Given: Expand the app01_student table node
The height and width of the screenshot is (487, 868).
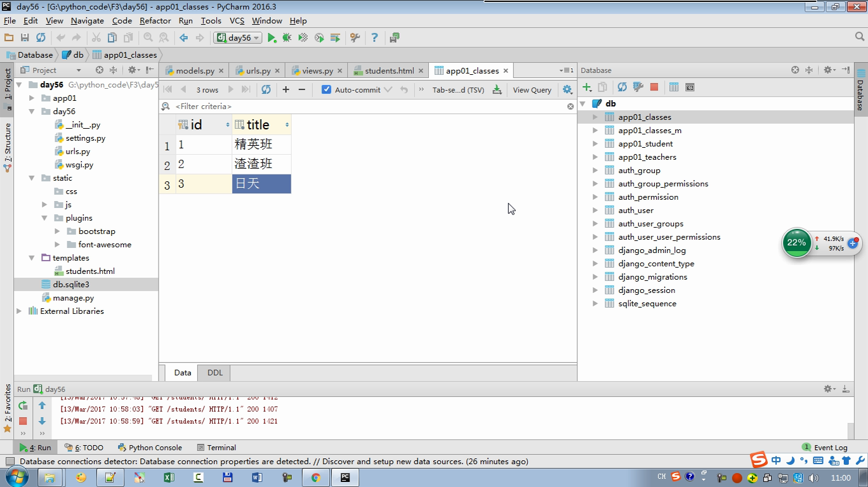Looking at the screenshot, I should (x=595, y=144).
